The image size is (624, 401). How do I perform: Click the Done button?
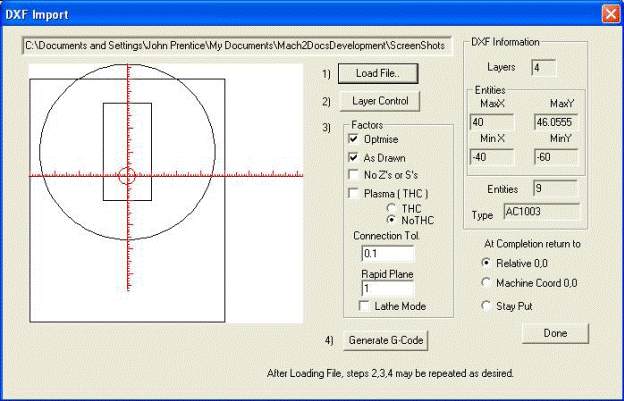(555, 333)
